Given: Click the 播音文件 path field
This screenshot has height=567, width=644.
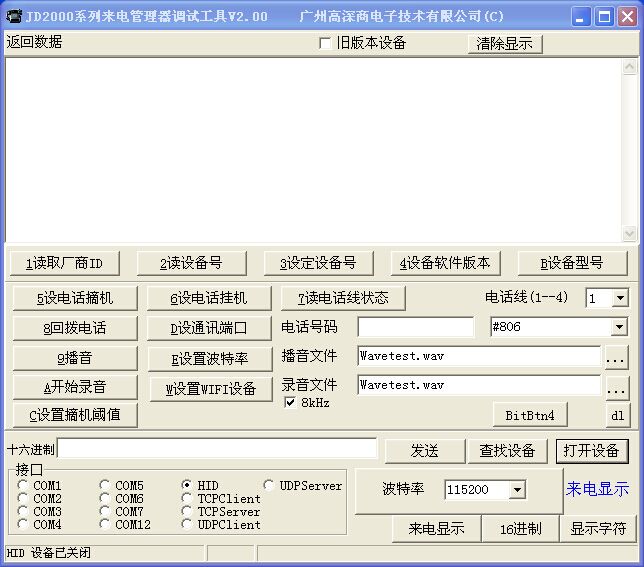Looking at the screenshot, I should (479, 356).
